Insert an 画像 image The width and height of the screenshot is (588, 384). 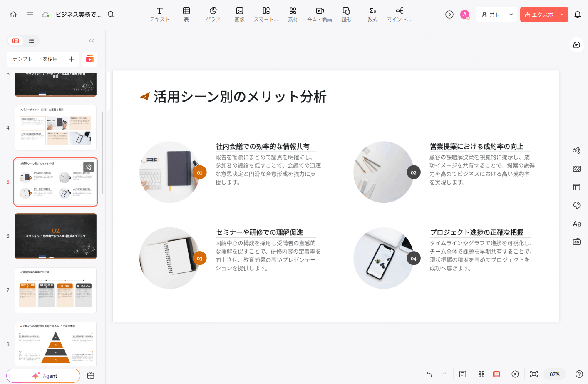coord(240,15)
